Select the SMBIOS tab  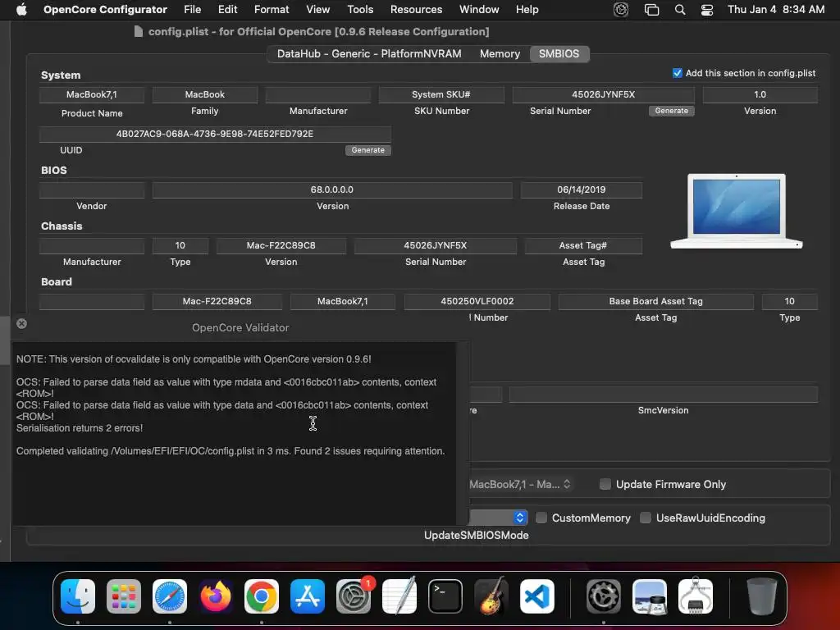pos(559,53)
